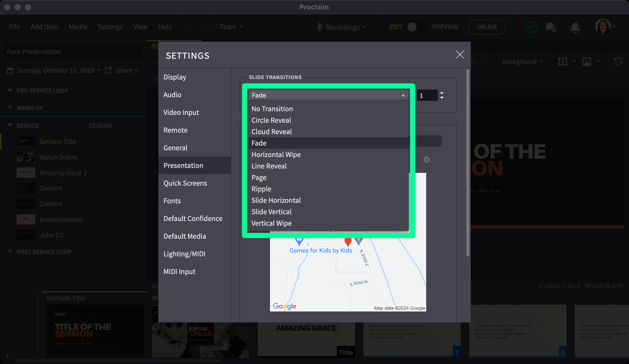Click the Sermon Title slide thumbnail

click(x=95, y=331)
